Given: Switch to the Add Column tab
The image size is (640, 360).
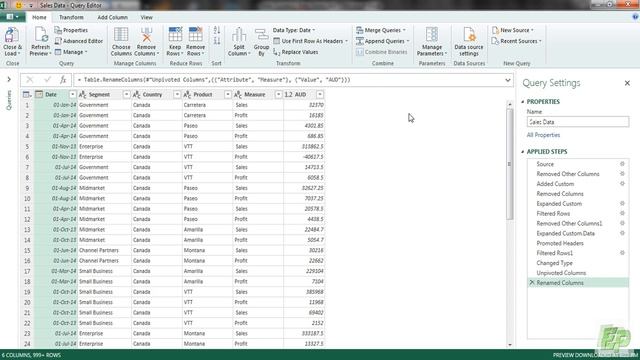Looking at the screenshot, I should coord(112,17).
